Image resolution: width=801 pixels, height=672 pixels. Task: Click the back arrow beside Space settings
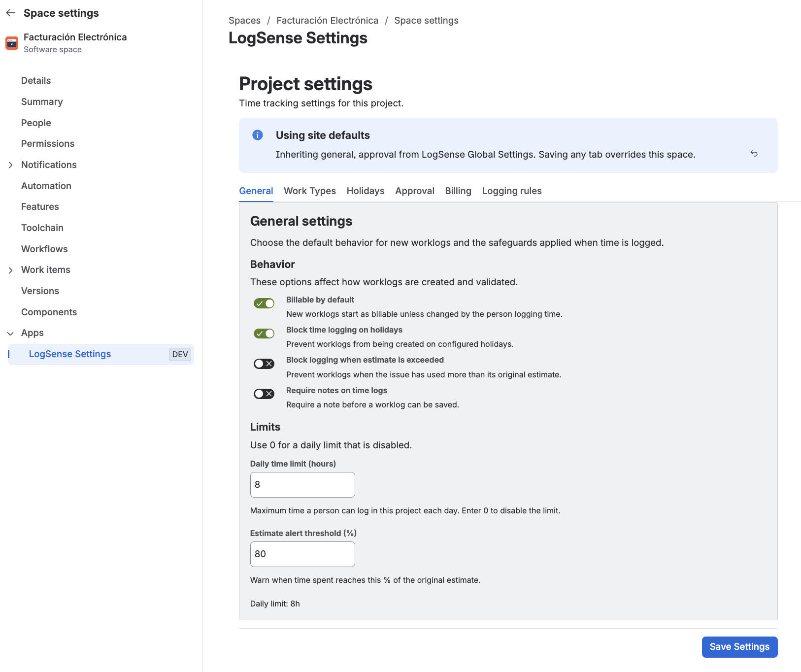(11, 13)
